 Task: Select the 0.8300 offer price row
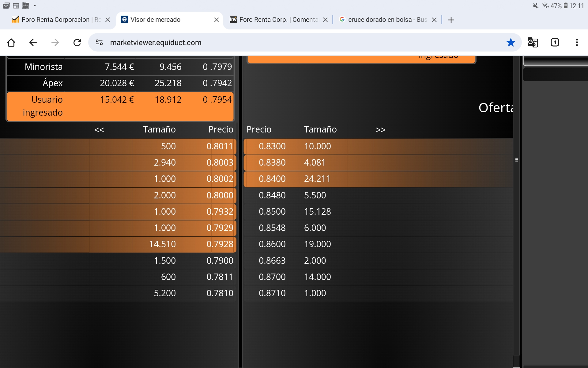[272, 146]
